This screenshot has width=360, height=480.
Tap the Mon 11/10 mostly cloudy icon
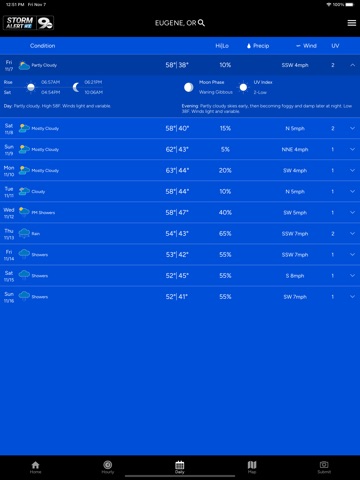click(24, 170)
